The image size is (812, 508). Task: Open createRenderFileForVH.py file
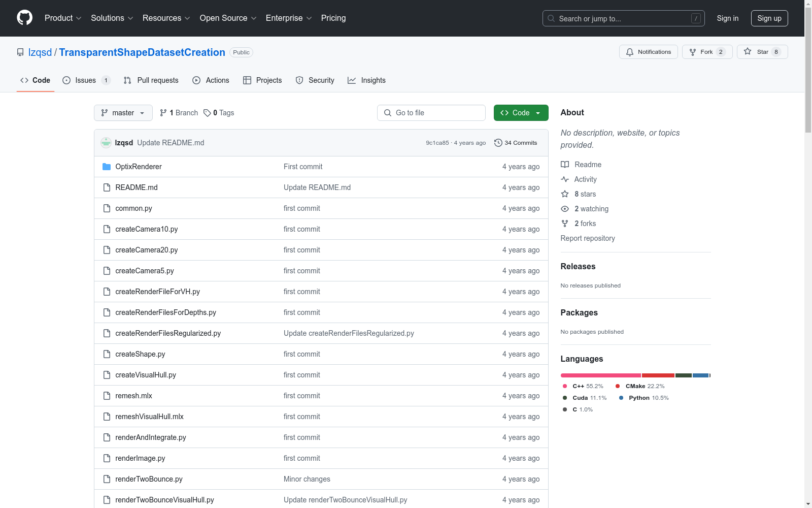(157, 292)
